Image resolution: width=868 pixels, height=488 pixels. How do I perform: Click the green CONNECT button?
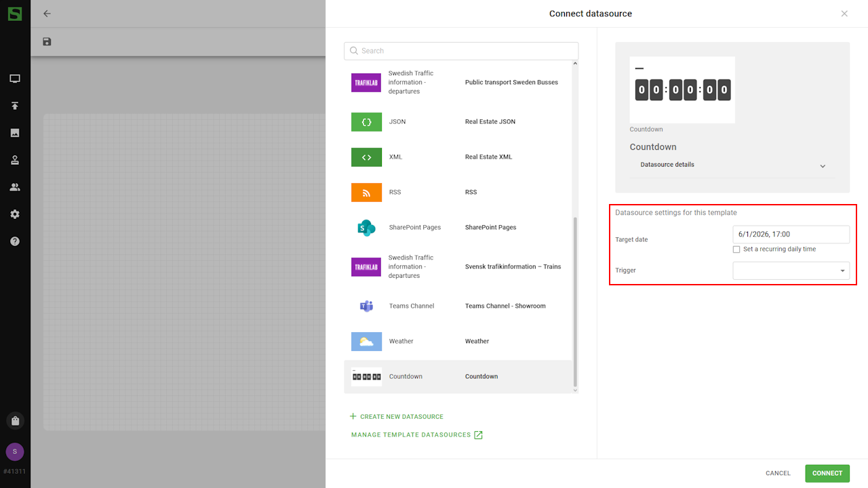pyautogui.click(x=827, y=473)
